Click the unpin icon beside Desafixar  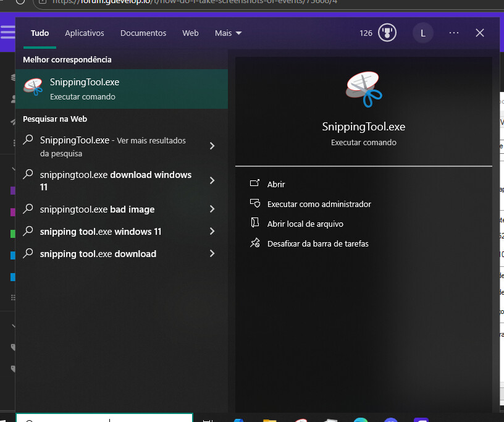(x=254, y=243)
